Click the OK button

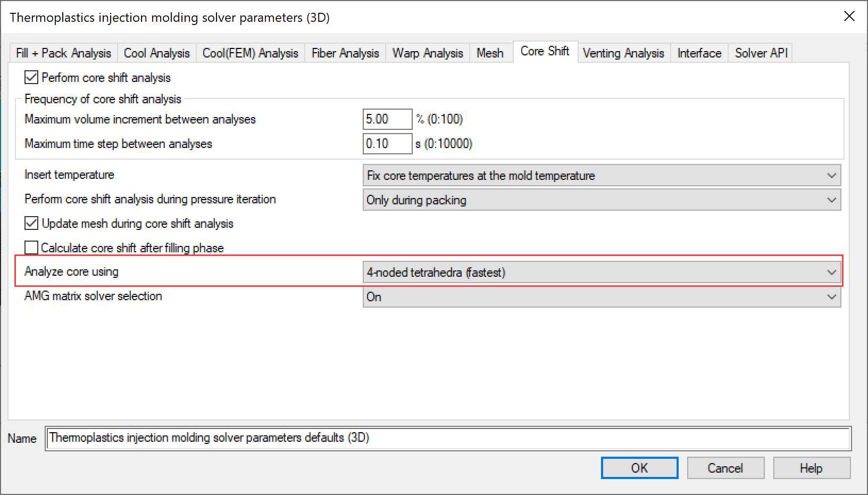(x=639, y=467)
